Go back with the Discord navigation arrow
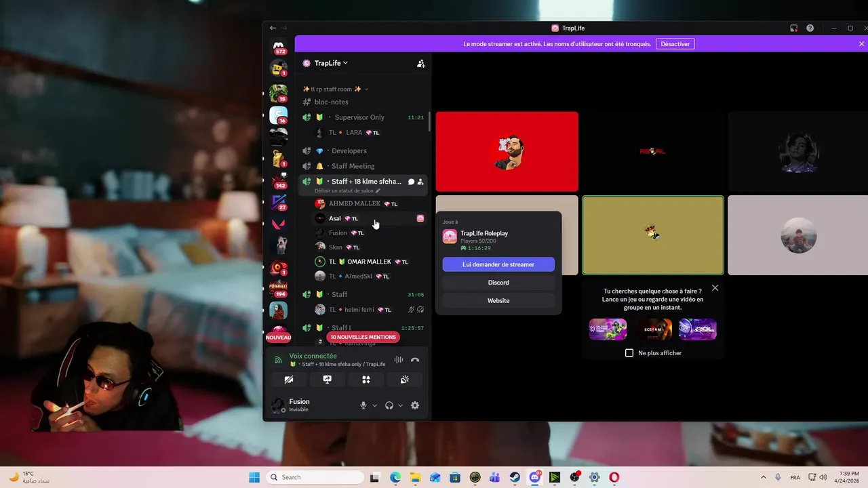 tap(273, 28)
